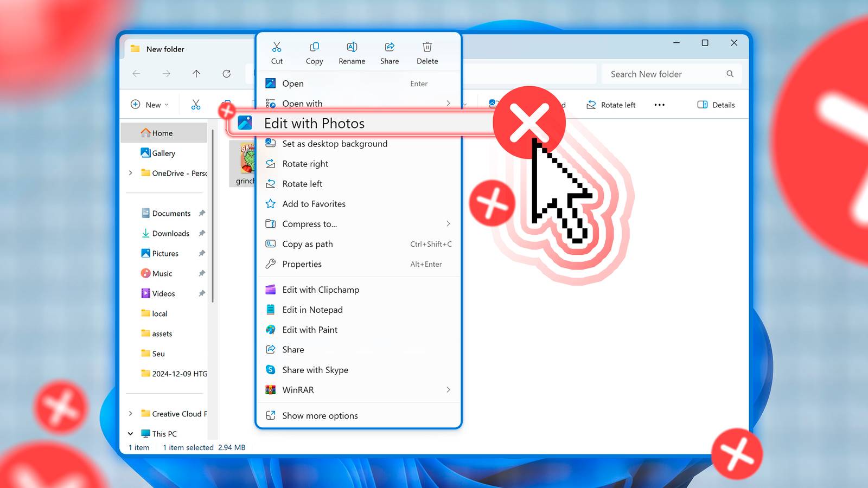The image size is (868, 488).
Task: Click the Share icon at the menu top
Action: (x=389, y=47)
